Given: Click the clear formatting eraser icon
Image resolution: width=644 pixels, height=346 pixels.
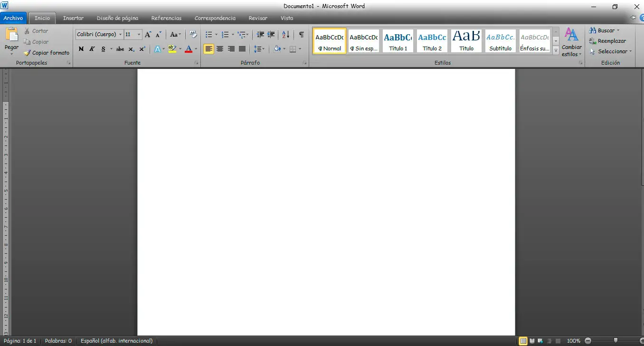Looking at the screenshot, I should tap(193, 34).
